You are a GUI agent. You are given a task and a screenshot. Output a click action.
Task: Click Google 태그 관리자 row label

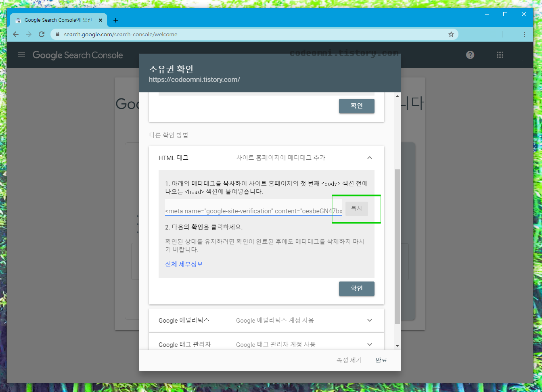click(x=185, y=344)
